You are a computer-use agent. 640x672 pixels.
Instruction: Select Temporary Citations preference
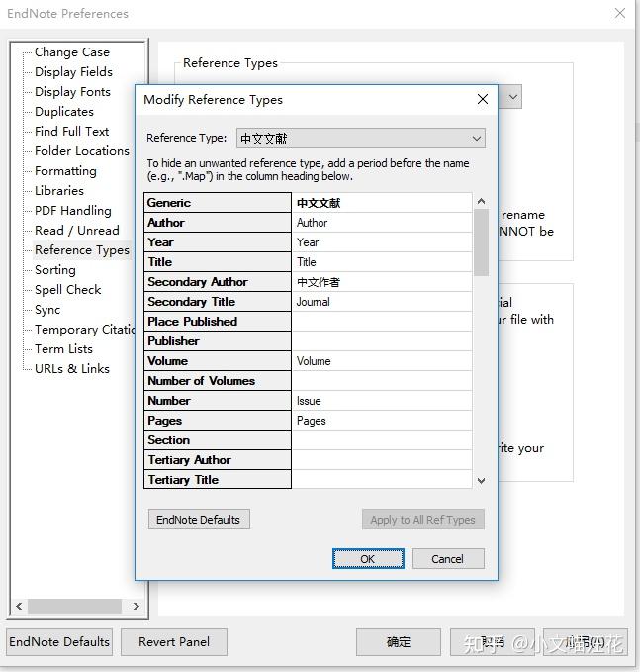pos(85,330)
